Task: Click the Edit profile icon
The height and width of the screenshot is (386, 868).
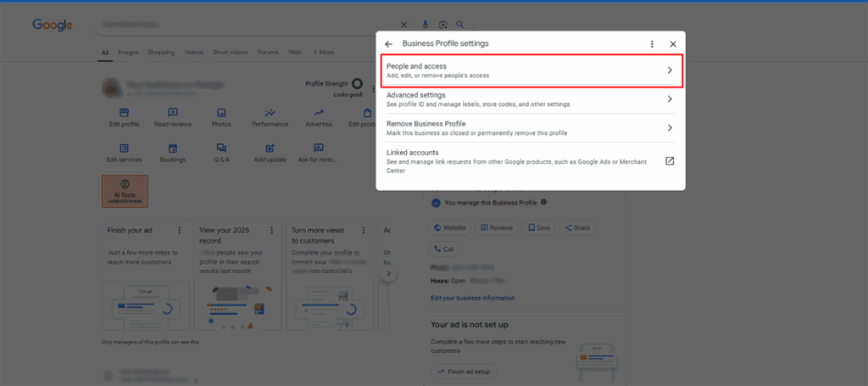Action: coord(124,113)
